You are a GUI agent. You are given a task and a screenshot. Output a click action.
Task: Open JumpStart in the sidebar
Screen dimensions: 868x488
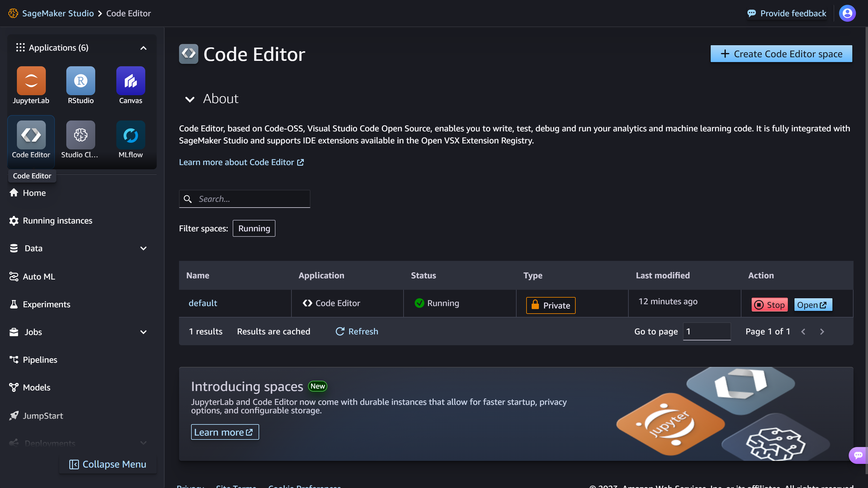point(43,416)
